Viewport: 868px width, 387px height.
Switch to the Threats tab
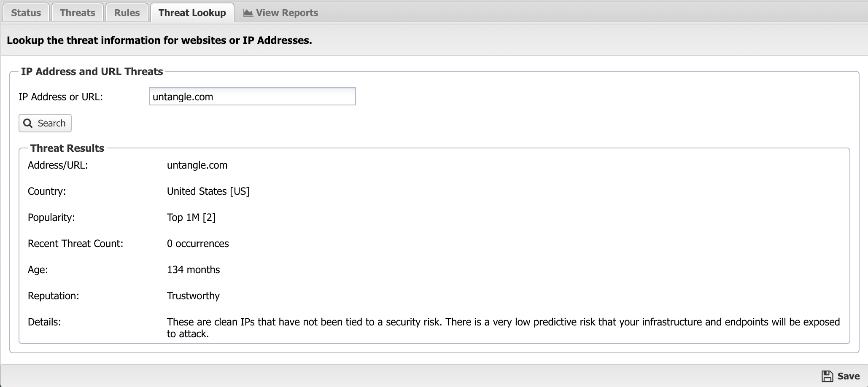pyautogui.click(x=78, y=13)
